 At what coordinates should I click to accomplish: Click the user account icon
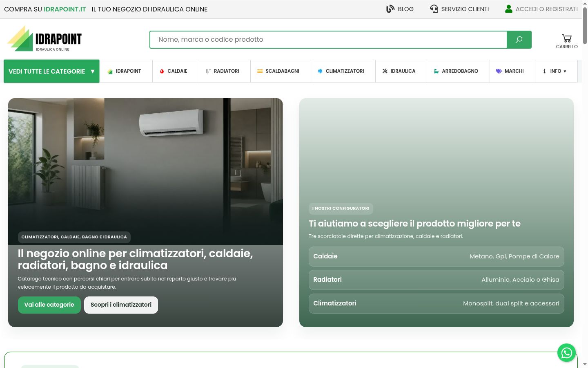coord(509,9)
